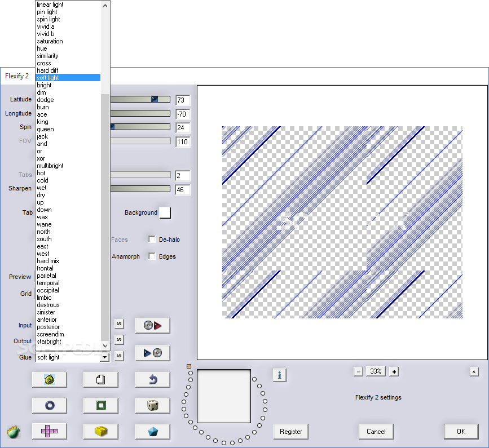The width and height of the screenshot is (489, 448).
Task: Click the blue pentagon gem button
Action: pos(152,432)
